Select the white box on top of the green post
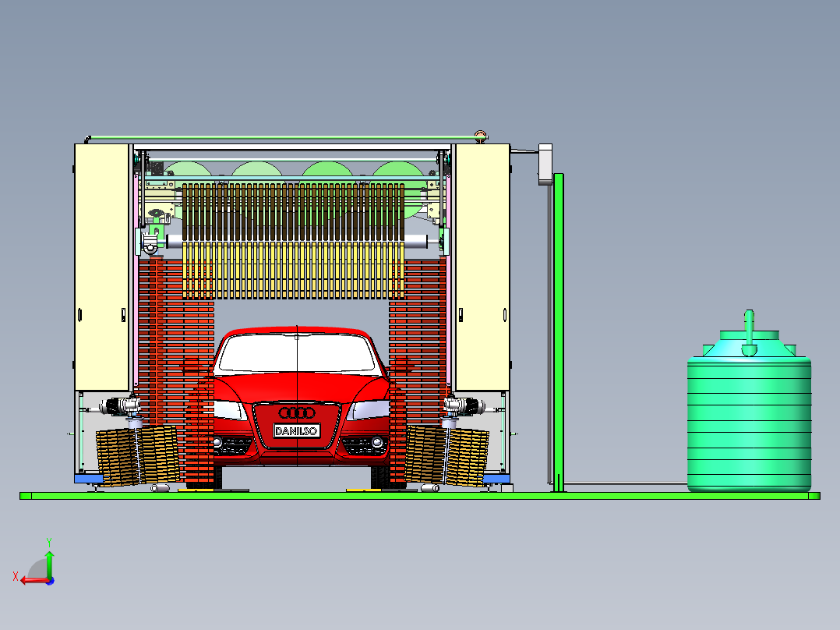 (x=545, y=164)
